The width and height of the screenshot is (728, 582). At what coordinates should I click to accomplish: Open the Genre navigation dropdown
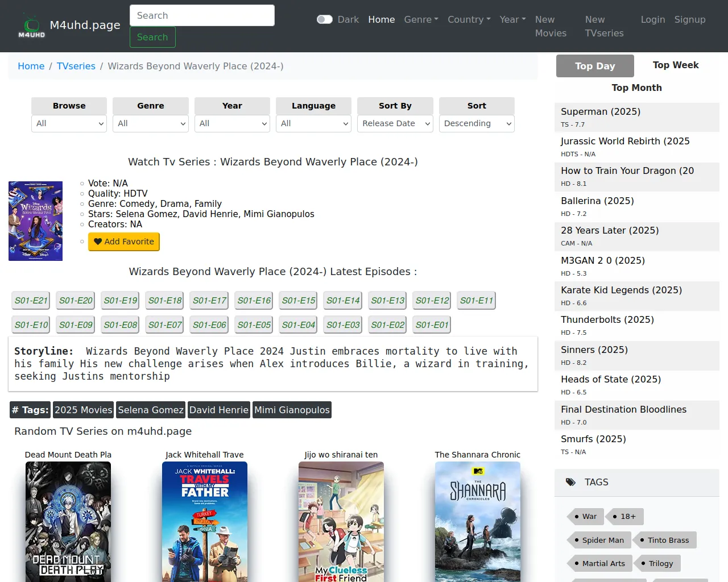click(421, 19)
